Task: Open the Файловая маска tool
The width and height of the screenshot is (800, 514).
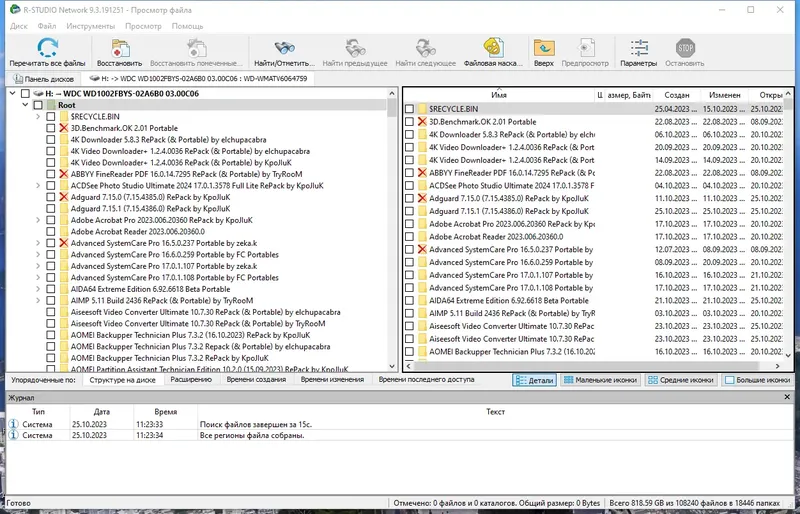Action: pyautogui.click(x=493, y=48)
